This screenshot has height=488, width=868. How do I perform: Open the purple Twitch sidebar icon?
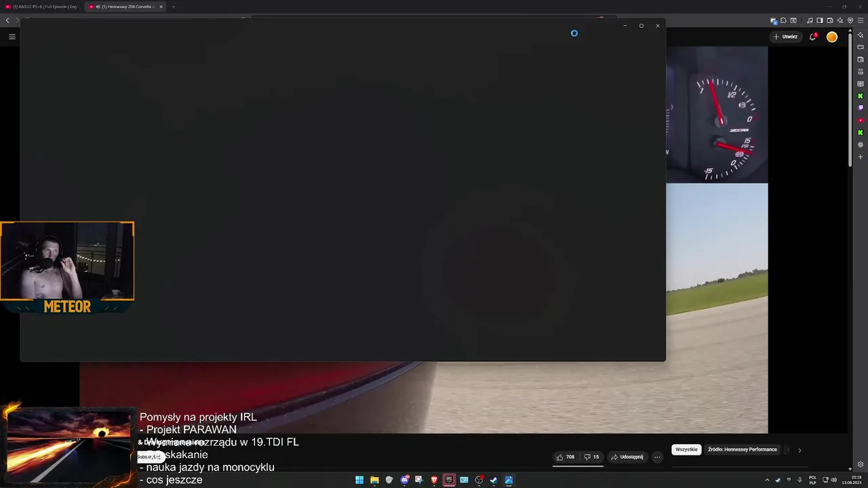(x=861, y=108)
